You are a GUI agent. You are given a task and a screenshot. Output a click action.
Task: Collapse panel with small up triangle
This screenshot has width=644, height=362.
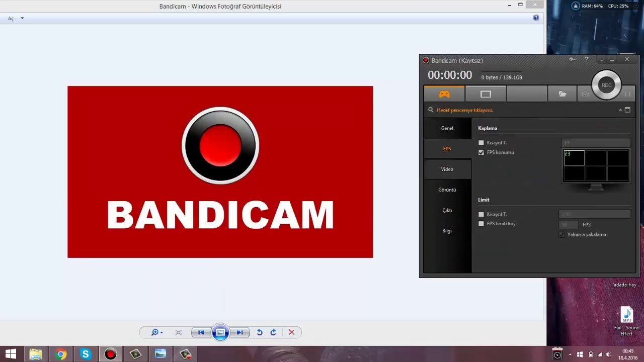click(620, 110)
